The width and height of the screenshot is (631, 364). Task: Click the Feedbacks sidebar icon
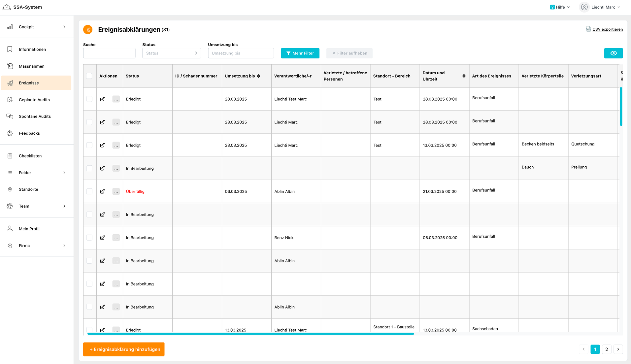click(x=10, y=133)
